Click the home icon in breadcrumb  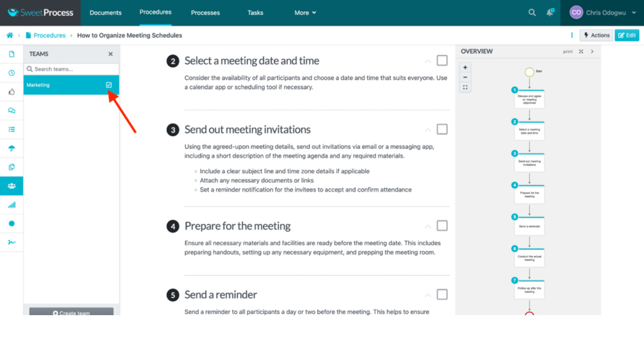(9, 36)
